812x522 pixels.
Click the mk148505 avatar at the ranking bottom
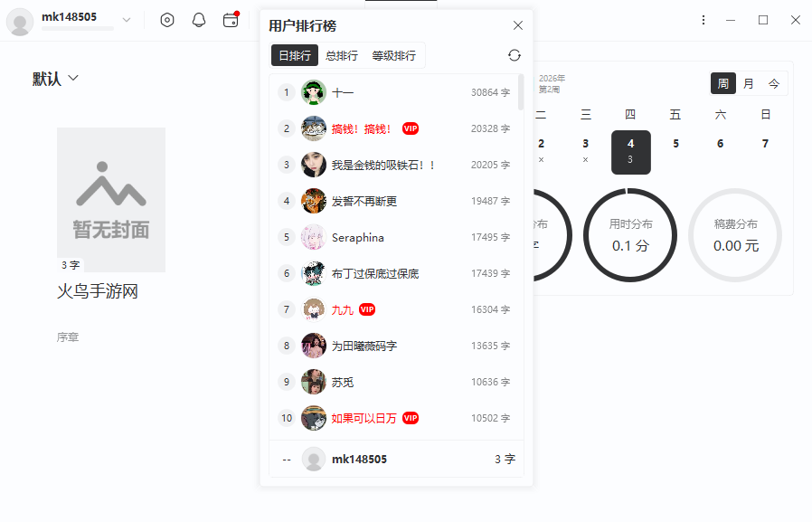tap(314, 460)
